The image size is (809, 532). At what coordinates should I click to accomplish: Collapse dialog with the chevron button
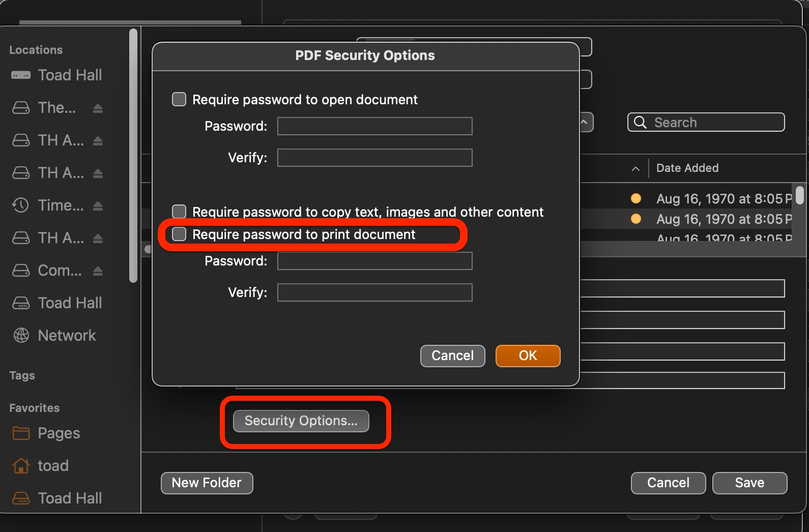coord(585,122)
